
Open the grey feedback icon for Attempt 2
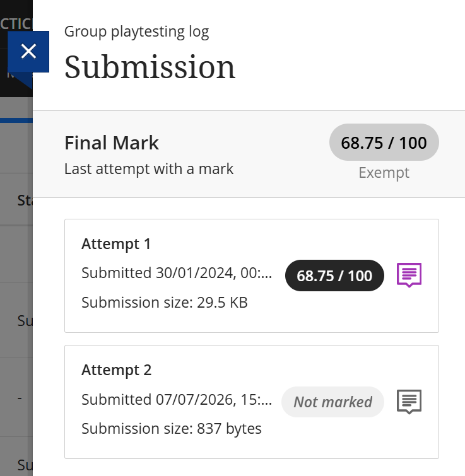[409, 402]
